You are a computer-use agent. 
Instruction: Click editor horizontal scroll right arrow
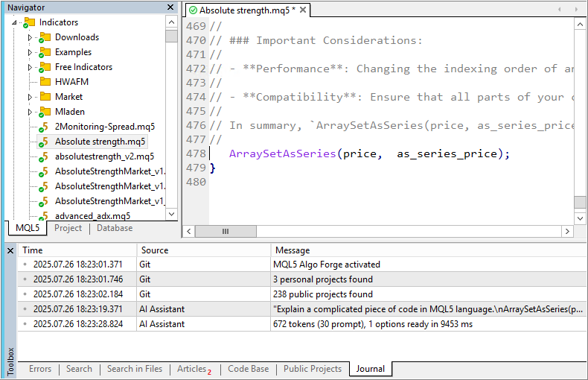pos(567,231)
